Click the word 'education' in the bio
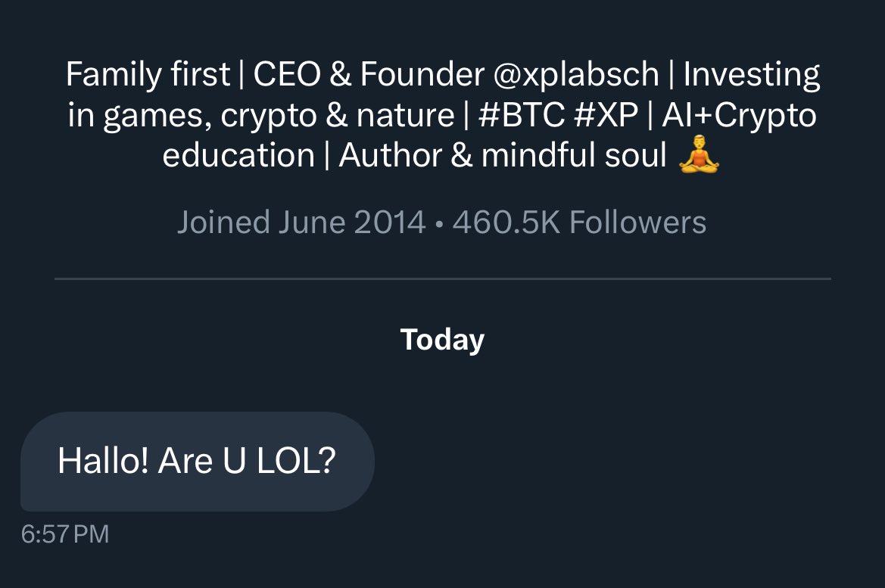The height and width of the screenshot is (588, 885). [238, 155]
